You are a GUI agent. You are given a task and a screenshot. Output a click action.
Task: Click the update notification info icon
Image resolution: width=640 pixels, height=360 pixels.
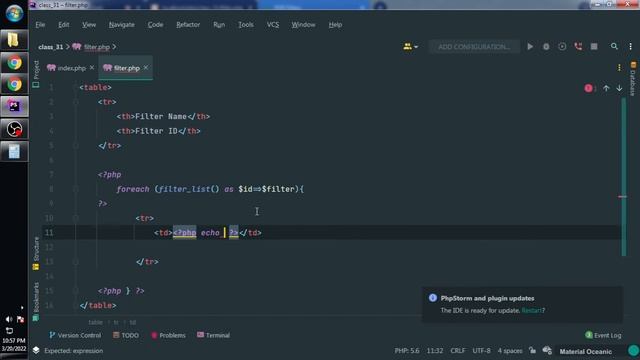(x=433, y=298)
